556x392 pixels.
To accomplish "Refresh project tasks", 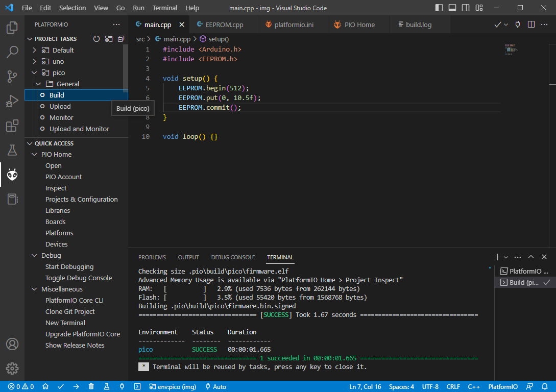I will point(96,39).
